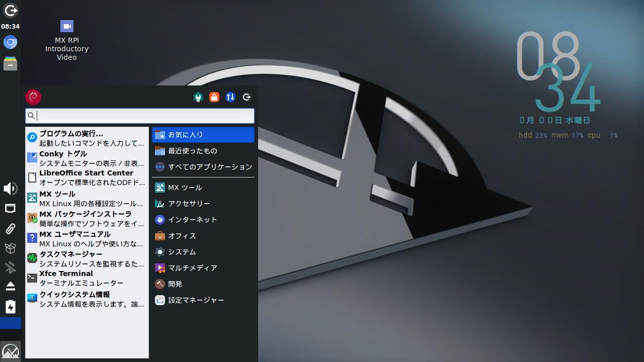Open the settings wrench icon in menu header
Image resolution: width=644 pixels, height=362 pixels.
(x=198, y=98)
